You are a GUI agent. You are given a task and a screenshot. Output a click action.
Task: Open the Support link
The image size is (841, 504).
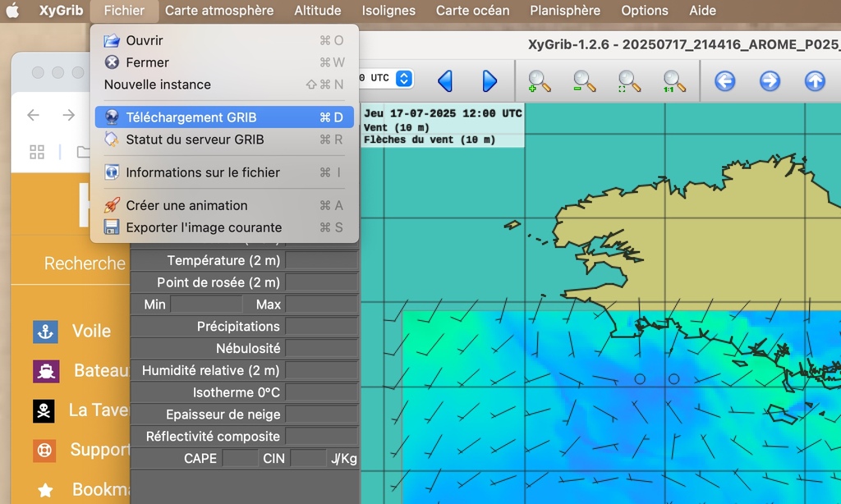99,449
